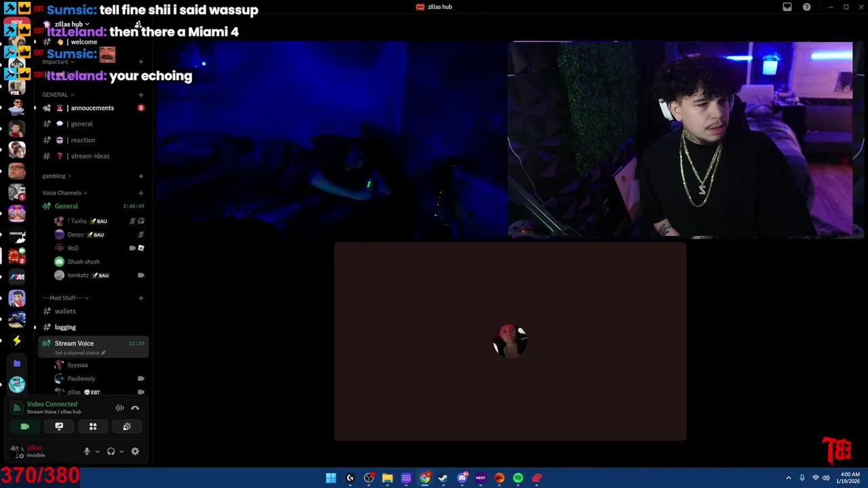The width and height of the screenshot is (868, 488).
Task: Open the stream-ideas channel
Action: coord(93,156)
